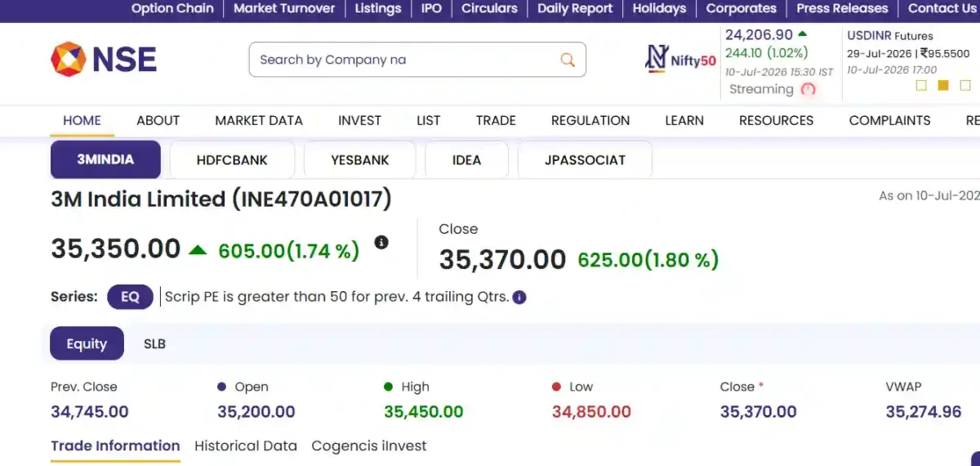Open the IPO link
The image size is (980, 466).
point(431,8)
